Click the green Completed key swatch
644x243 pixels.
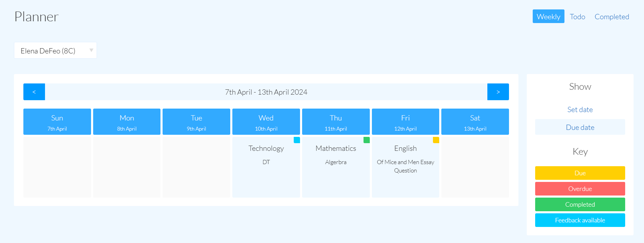(580, 205)
